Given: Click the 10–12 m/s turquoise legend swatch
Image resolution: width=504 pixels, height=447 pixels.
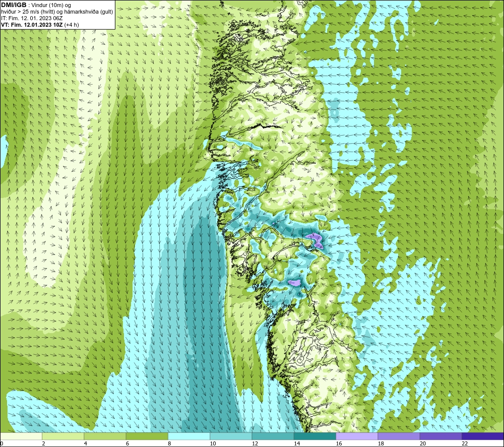Looking at the screenshot, I should click(231, 436).
